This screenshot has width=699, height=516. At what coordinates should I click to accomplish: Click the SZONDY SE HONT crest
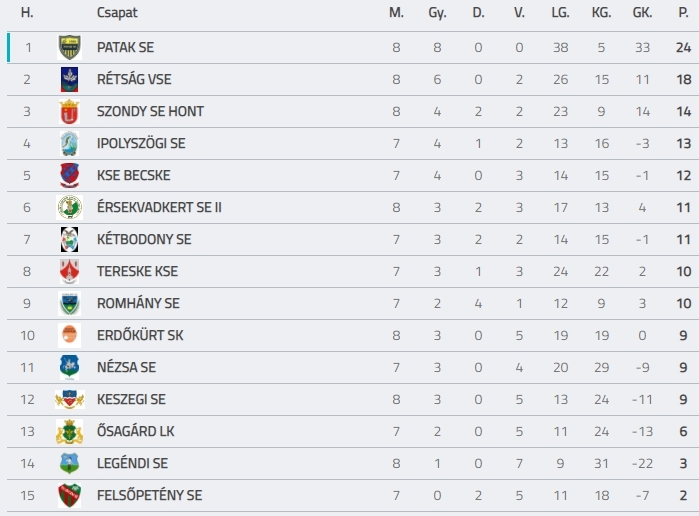click(x=70, y=111)
